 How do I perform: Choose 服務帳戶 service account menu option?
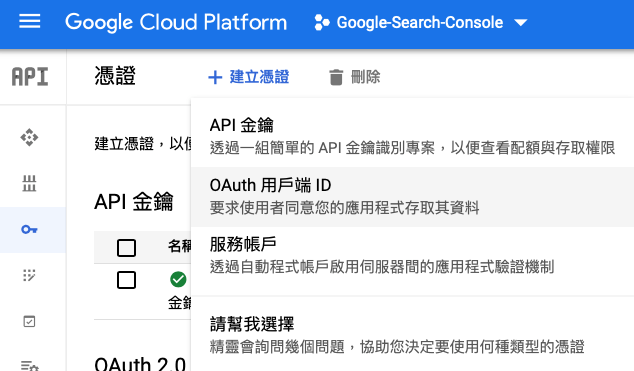click(412, 255)
